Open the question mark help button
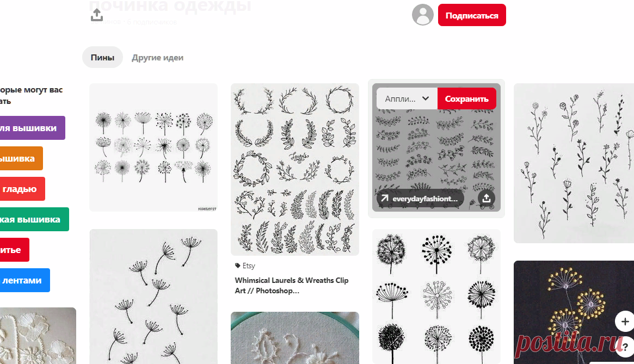The image size is (634, 364). coord(625,347)
